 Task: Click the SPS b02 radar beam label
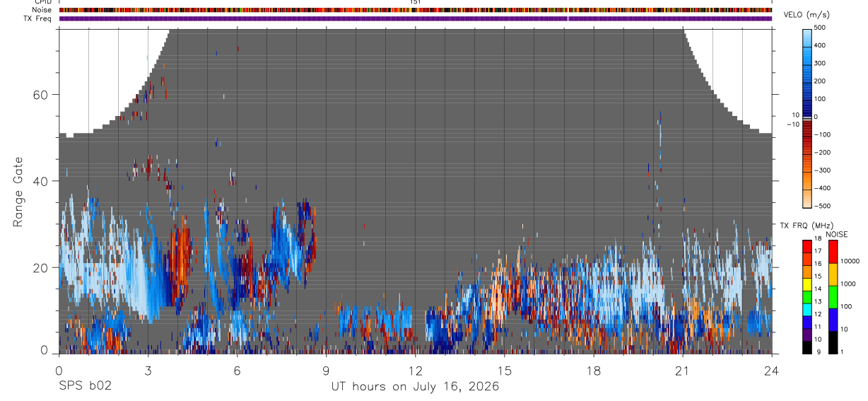[85, 387]
